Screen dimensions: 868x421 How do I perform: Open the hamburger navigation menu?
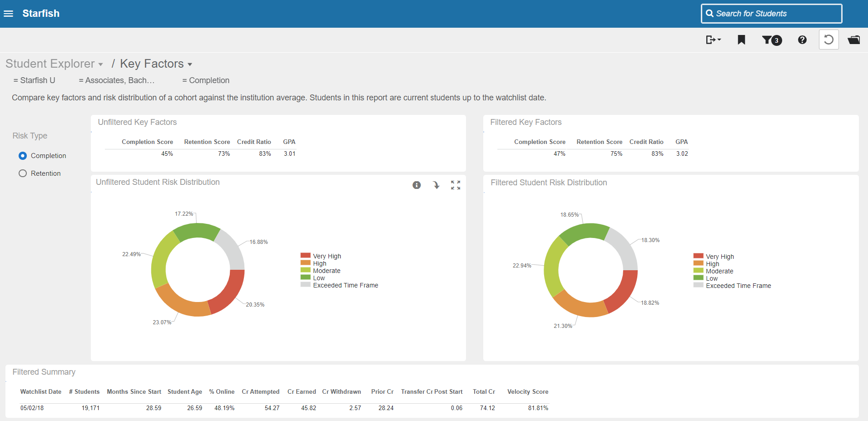8,14
